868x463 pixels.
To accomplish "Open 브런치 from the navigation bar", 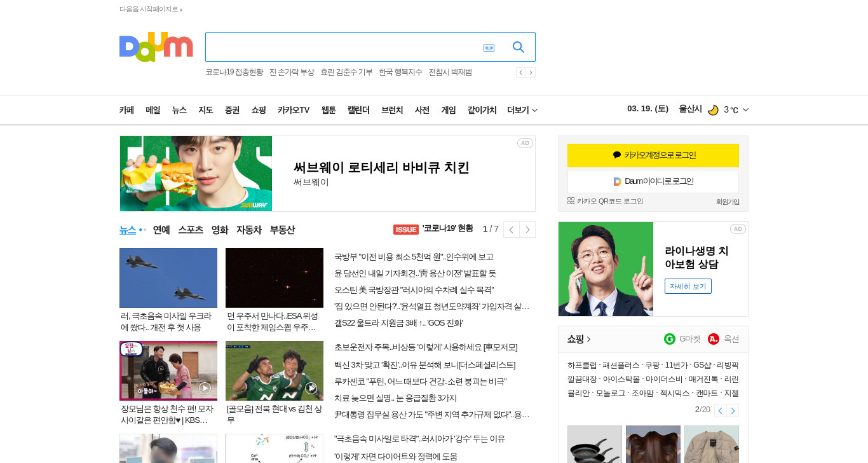I will (392, 110).
